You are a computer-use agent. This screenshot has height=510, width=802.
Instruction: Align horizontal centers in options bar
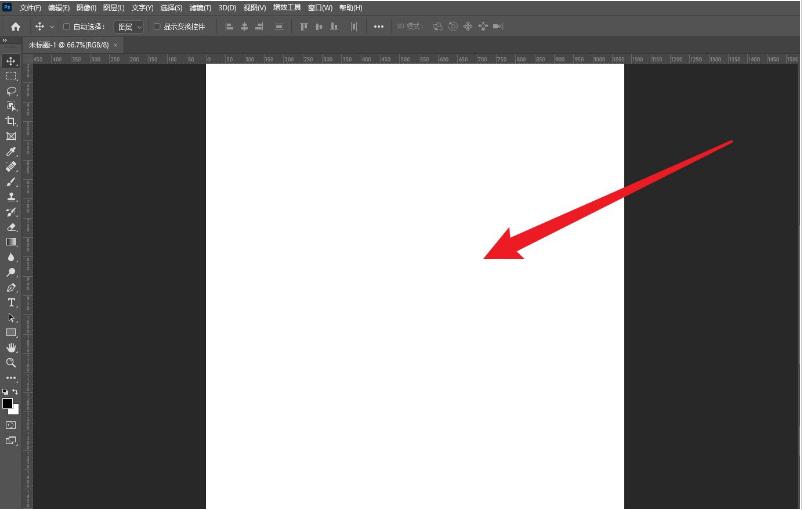[244, 27]
